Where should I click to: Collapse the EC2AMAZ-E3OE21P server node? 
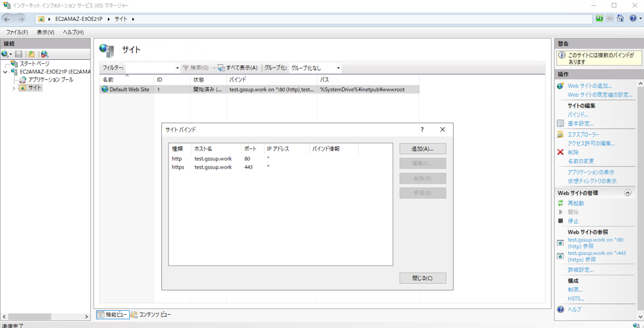coord(6,72)
